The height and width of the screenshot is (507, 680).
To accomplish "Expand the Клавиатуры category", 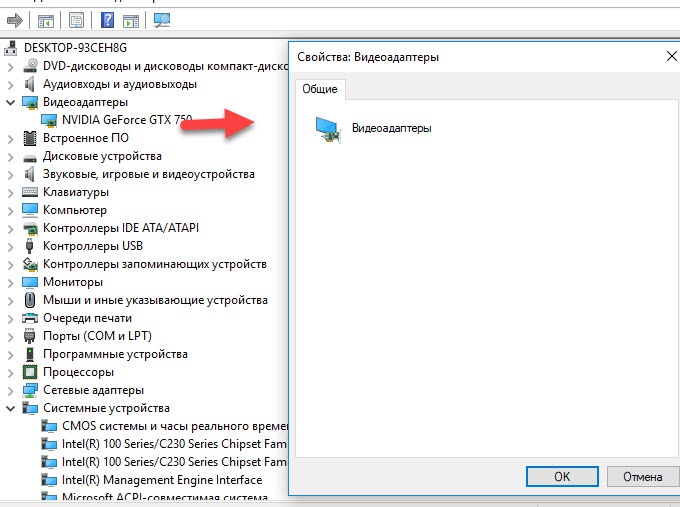I will tap(10, 192).
